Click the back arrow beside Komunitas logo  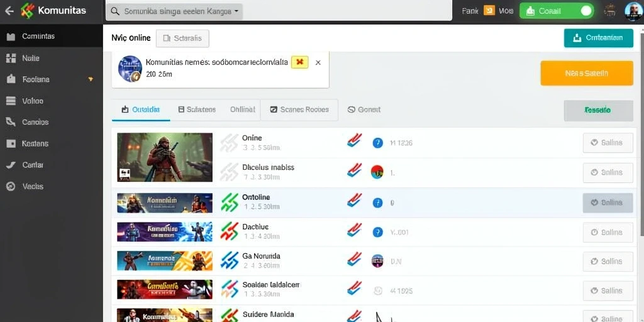point(9,11)
